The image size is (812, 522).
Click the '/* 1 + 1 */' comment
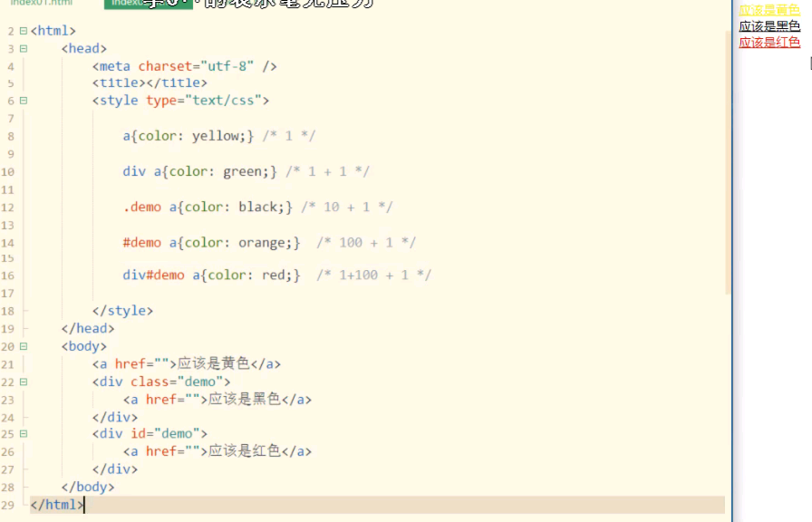328,171
